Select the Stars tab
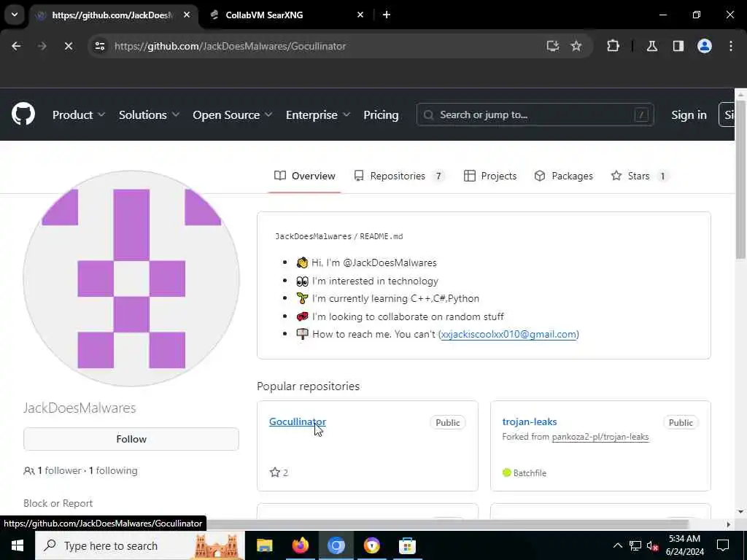747x560 pixels. click(x=639, y=176)
